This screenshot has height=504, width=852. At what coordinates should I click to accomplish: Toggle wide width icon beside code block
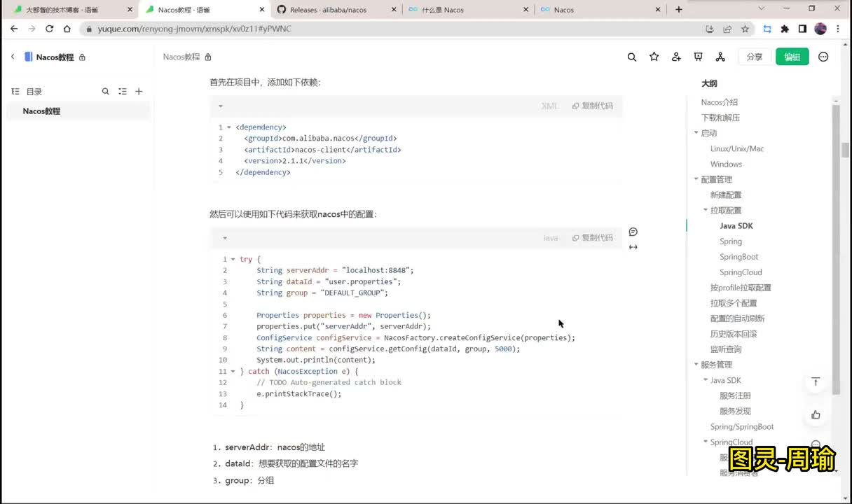633,247
